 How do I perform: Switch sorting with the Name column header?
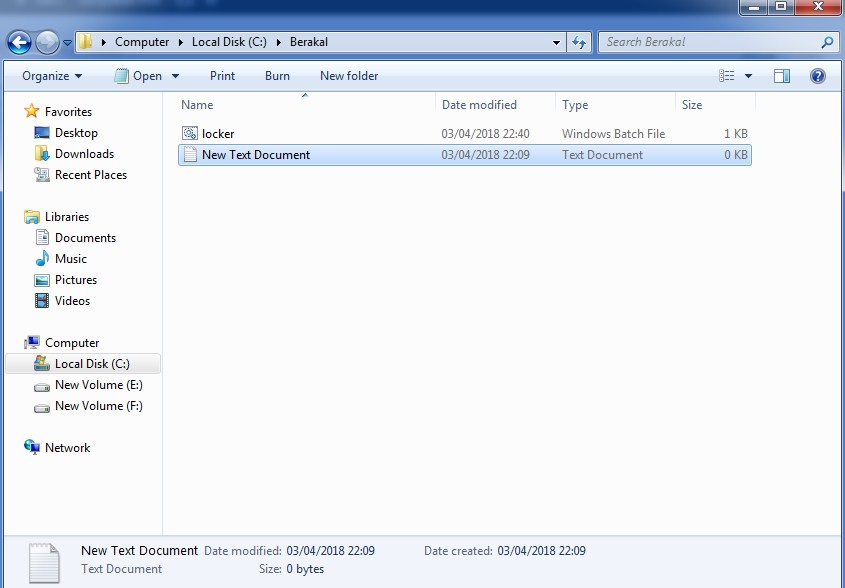click(197, 104)
